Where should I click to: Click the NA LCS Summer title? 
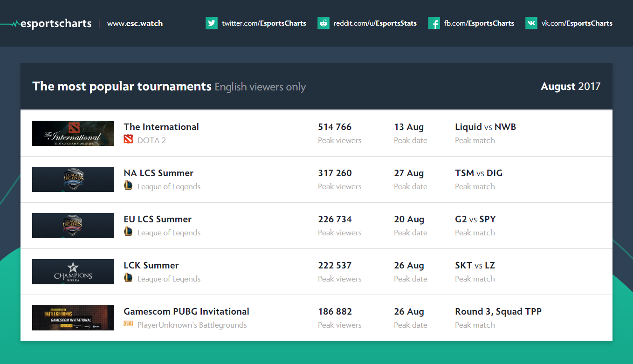(x=158, y=173)
